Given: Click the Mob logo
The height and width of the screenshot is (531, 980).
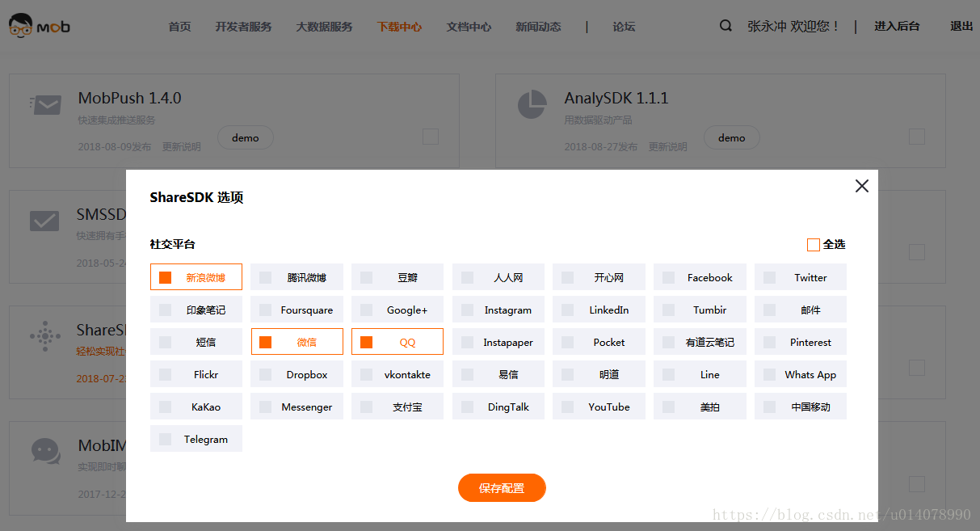Looking at the screenshot, I should (40, 26).
